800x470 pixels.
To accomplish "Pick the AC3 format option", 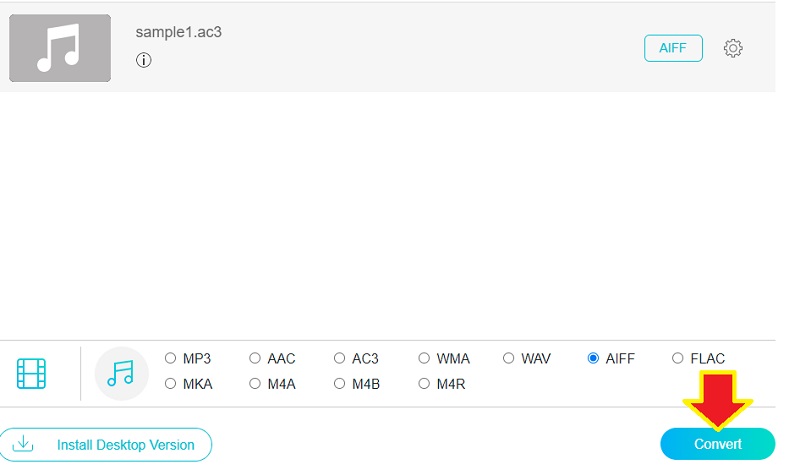I will pyautogui.click(x=340, y=358).
